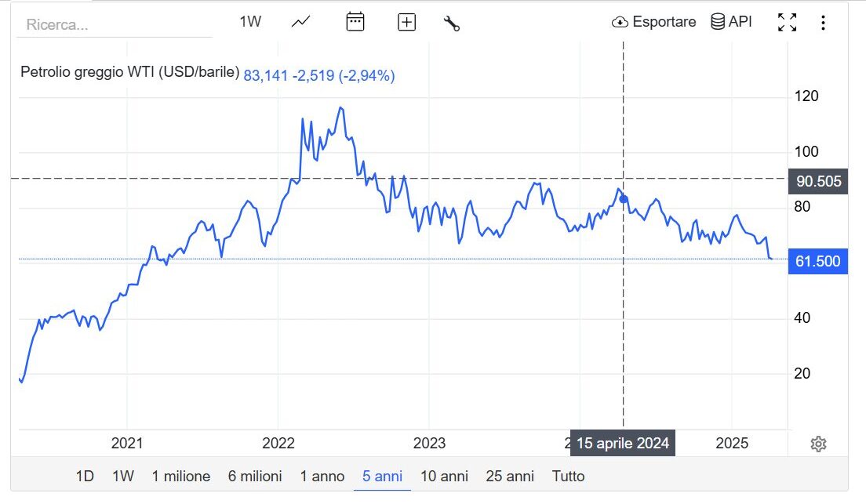Open chart settings gear icon
The width and height of the screenshot is (866, 504).
click(x=818, y=444)
